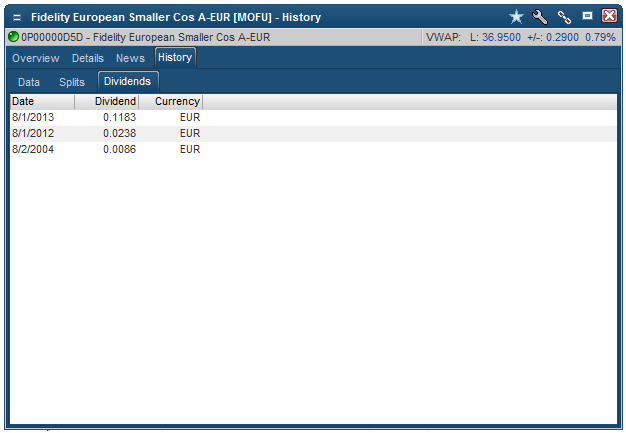Click the 0.79% percent change
Viewport: 626px width, 433px height.
[x=600, y=38]
